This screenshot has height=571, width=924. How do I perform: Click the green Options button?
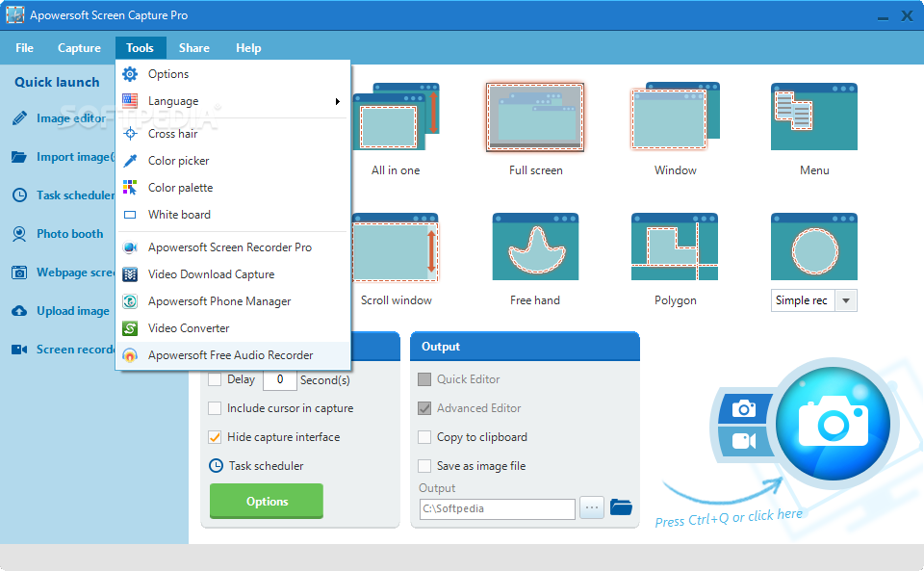[x=267, y=501]
